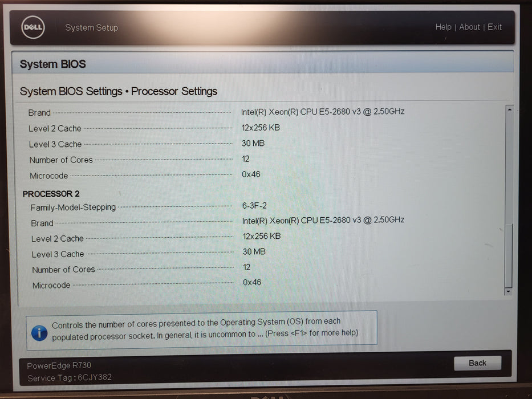Click the Exit link
The width and height of the screenshot is (532, 399).
[494, 27]
